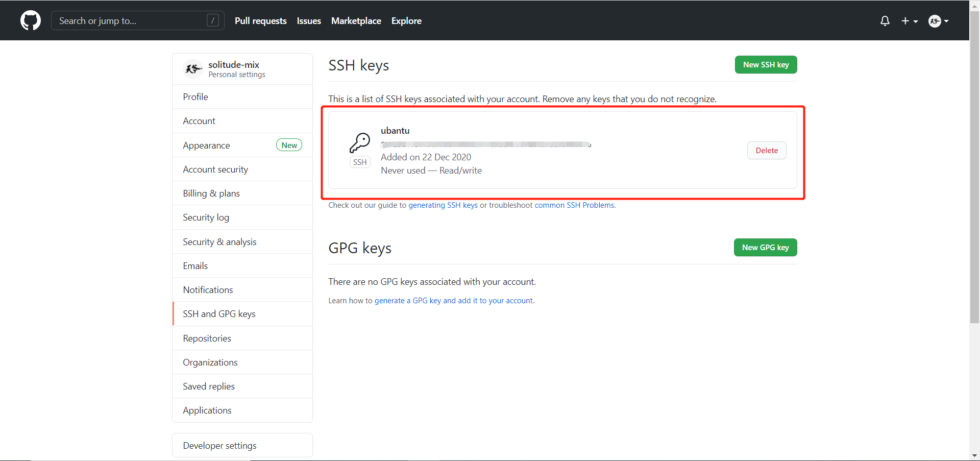The height and width of the screenshot is (461, 980).
Task: Click the scrollbar down arrow
Action: click(x=974, y=455)
